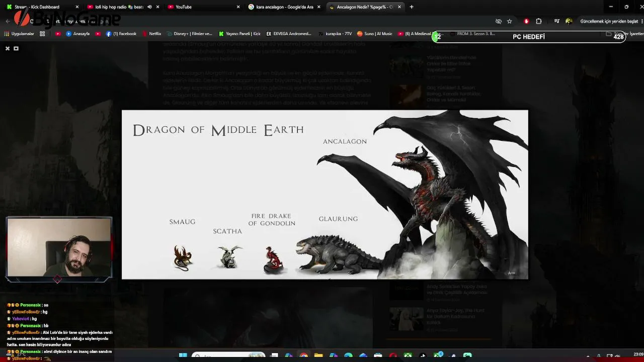This screenshot has width=644, height=362.
Task: Open the EXVEGA Andromeda bookmark
Action: click(289, 34)
